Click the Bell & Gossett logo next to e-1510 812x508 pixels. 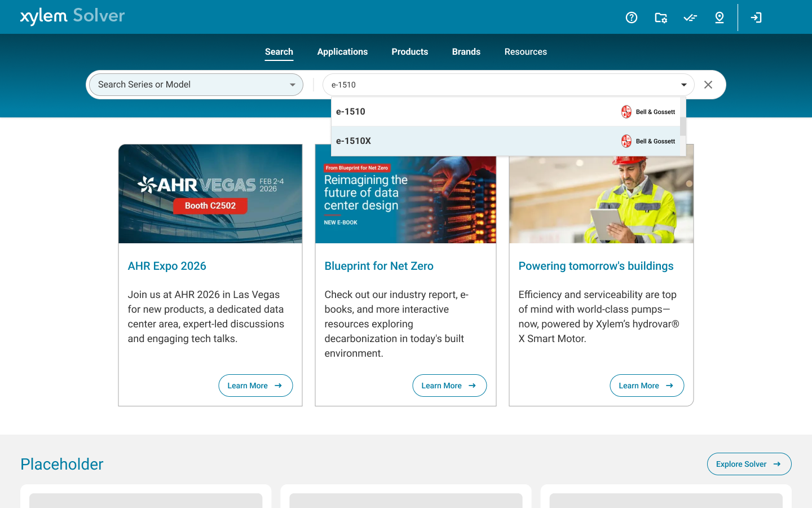tap(626, 112)
